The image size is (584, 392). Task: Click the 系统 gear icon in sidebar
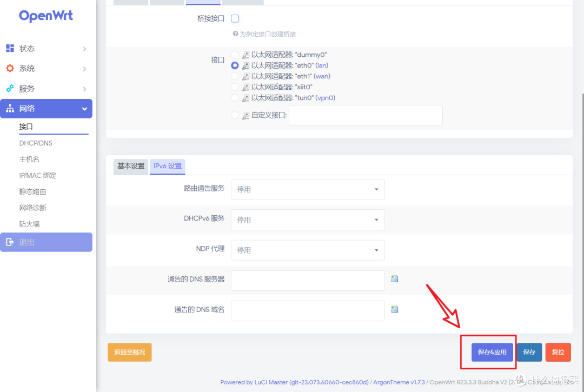click(10, 69)
